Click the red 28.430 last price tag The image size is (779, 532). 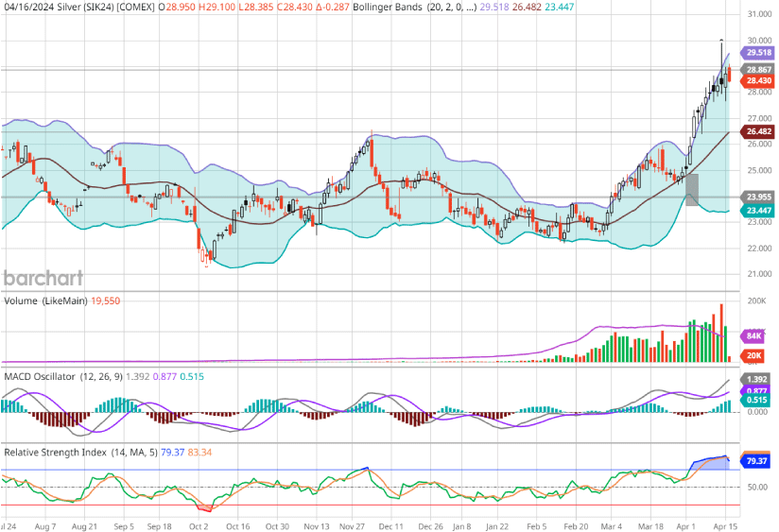tap(759, 81)
